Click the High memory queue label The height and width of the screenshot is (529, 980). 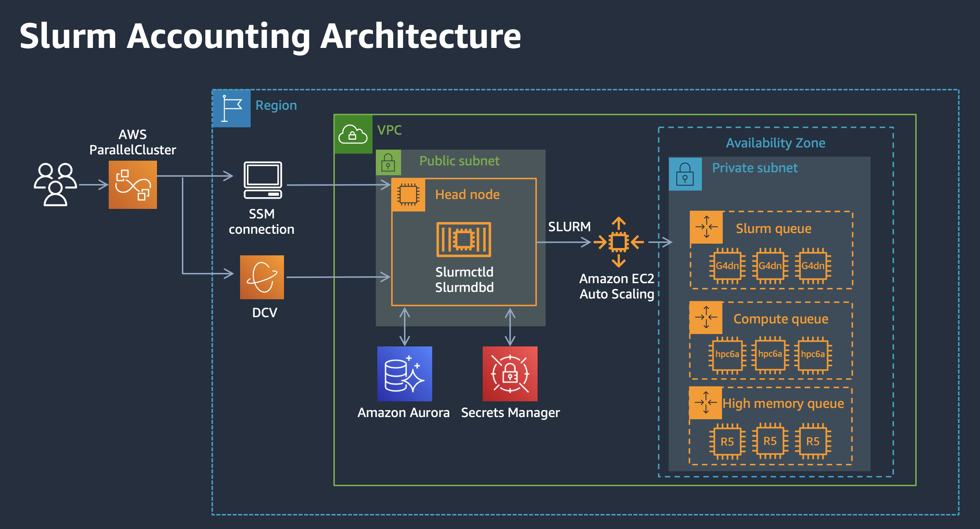click(x=783, y=404)
